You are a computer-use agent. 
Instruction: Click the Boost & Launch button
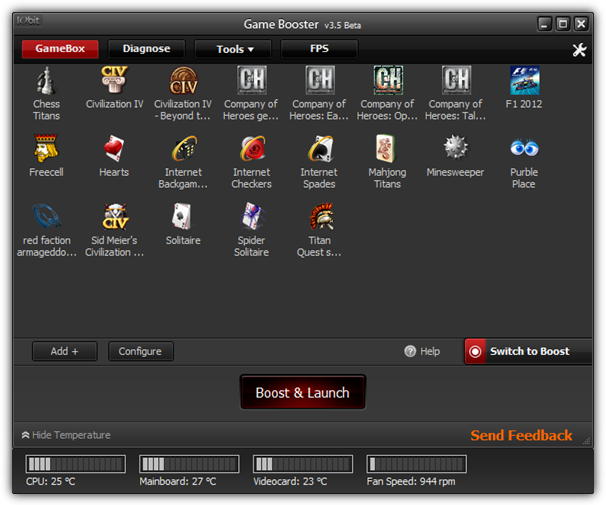(x=302, y=393)
